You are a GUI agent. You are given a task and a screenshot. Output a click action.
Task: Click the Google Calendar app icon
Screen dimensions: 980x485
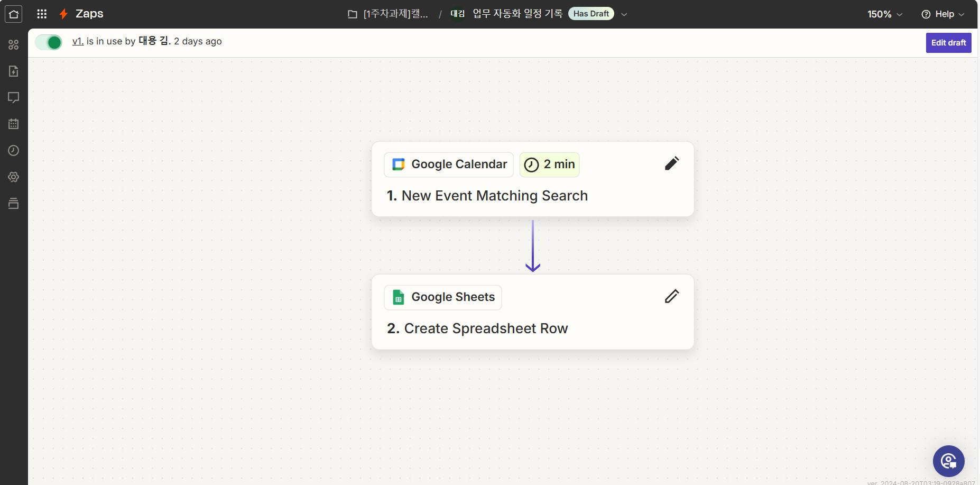(399, 164)
